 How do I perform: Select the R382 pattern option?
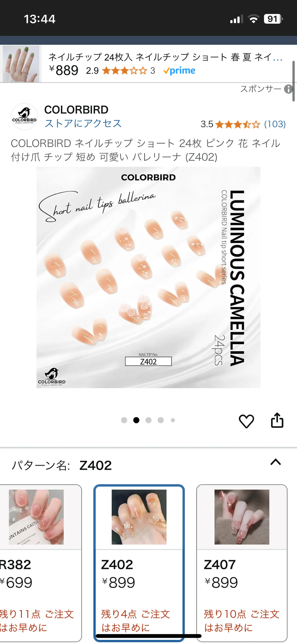40,563
